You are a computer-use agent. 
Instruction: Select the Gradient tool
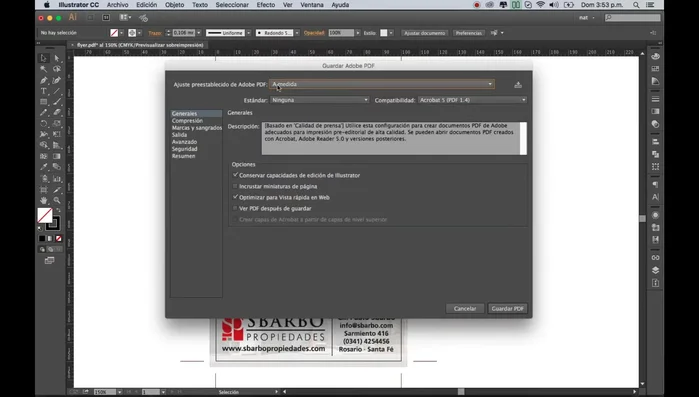click(x=57, y=156)
